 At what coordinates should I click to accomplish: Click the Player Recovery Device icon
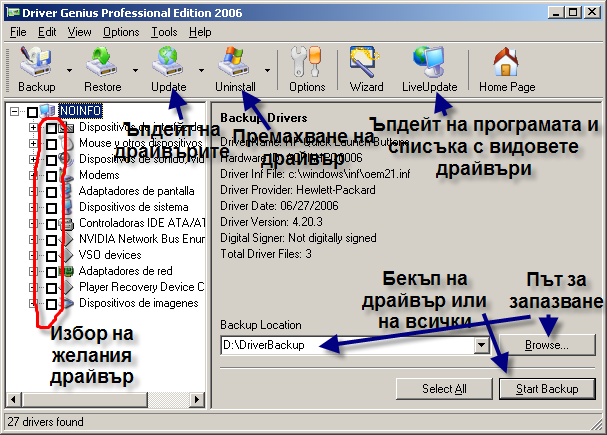[x=67, y=287]
